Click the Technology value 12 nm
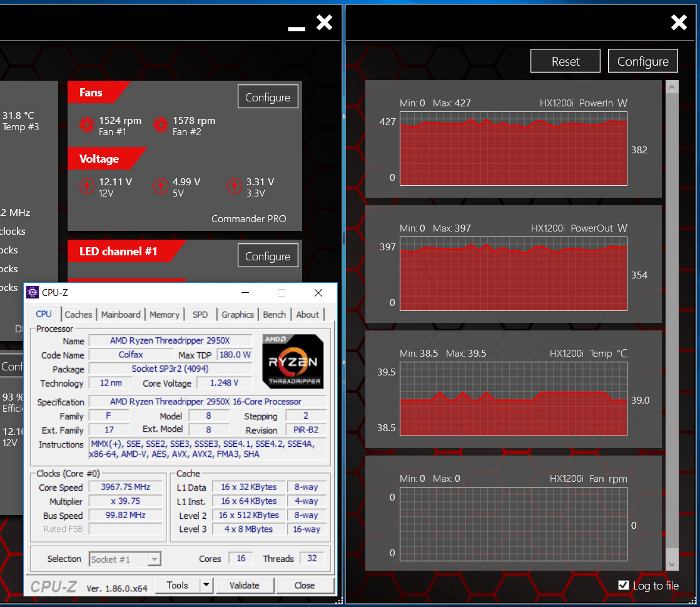The image size is (700, 607). (x=111, y=383)
